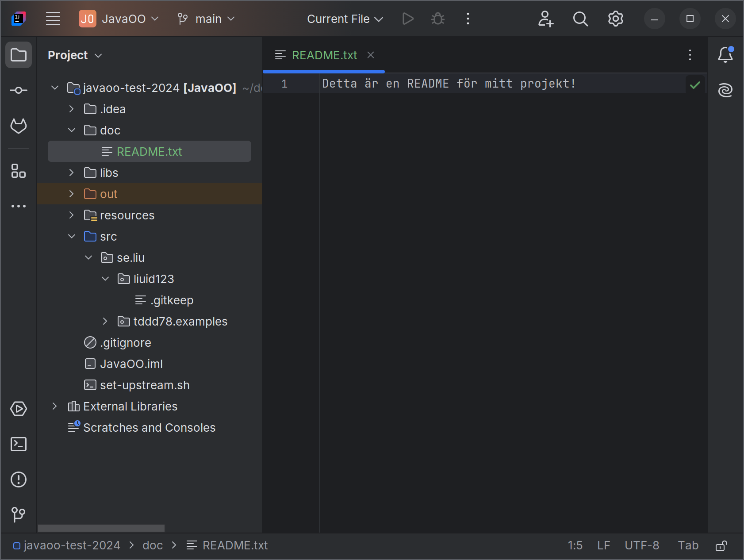This screenshot has height=560, width=744.
Task: Select Scratches and Consoles node
Action: pyautogui.click(x=142, y=427)
